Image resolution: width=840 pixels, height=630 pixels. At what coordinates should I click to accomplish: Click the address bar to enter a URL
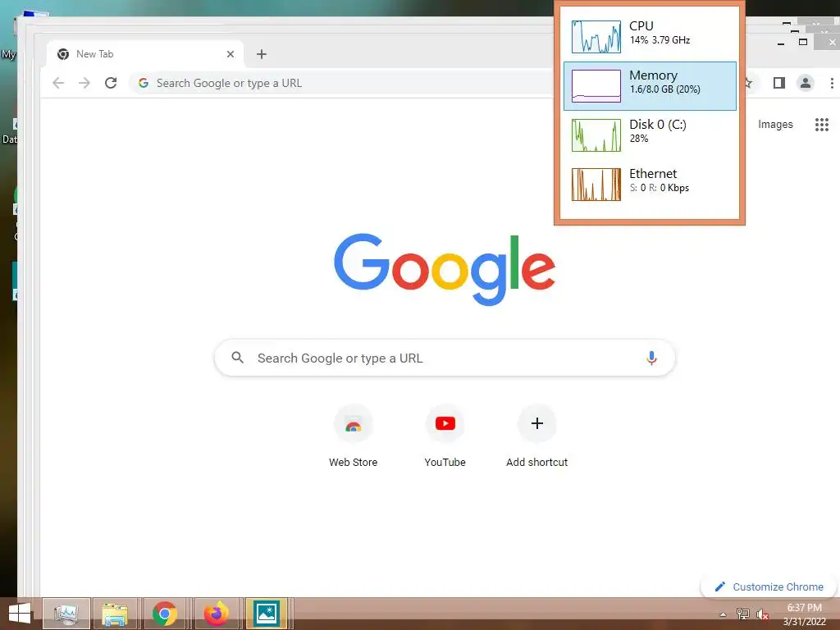click(343, 83)
